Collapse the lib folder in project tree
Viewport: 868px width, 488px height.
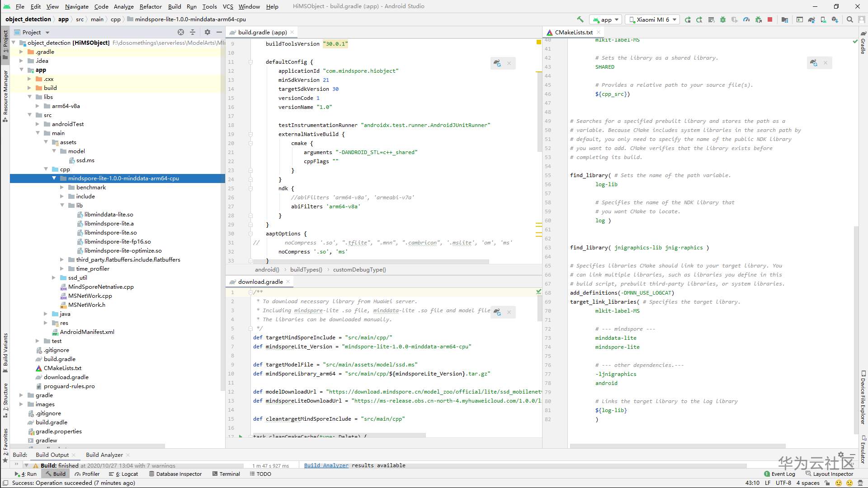coord(62,206)
